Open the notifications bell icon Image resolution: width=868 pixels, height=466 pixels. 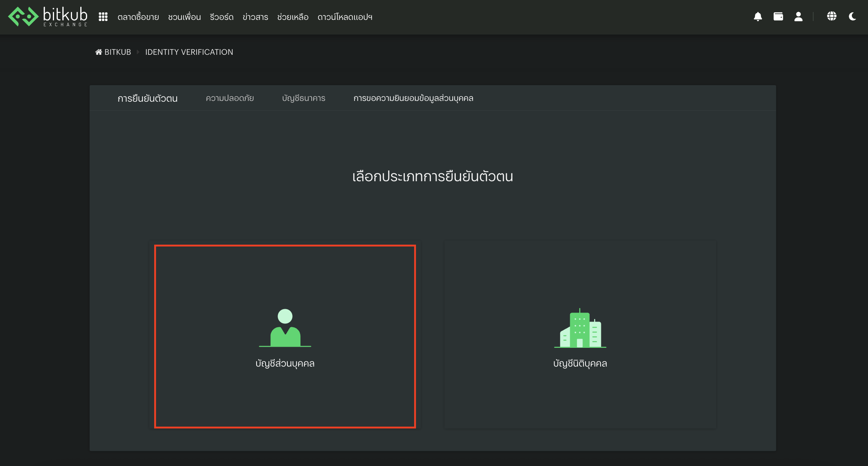pyautogui.click(x=758, y=17)
